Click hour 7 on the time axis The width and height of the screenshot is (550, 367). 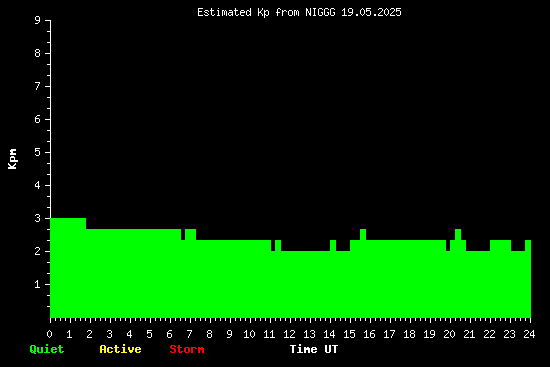coord(189,334)
